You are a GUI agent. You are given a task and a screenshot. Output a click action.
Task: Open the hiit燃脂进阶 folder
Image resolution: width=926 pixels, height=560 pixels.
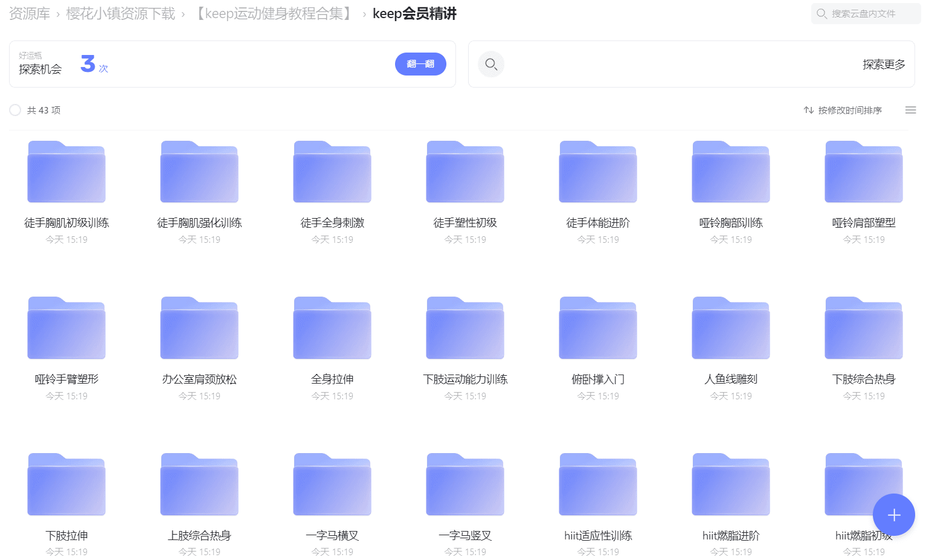(730, 484)
